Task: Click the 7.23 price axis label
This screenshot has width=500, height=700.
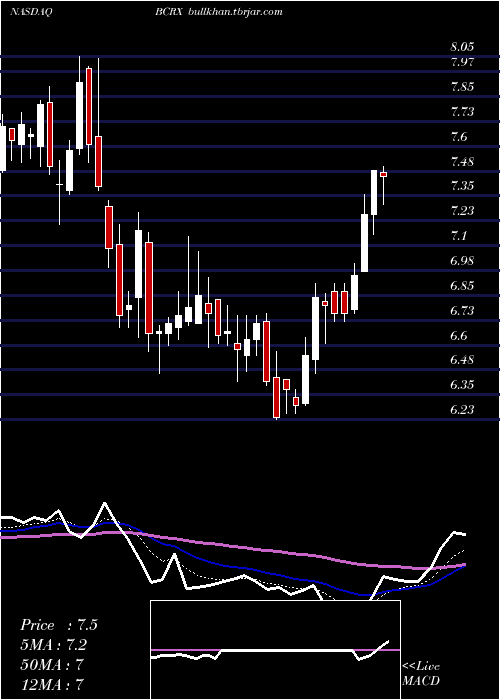Action: tap(462, 211)
